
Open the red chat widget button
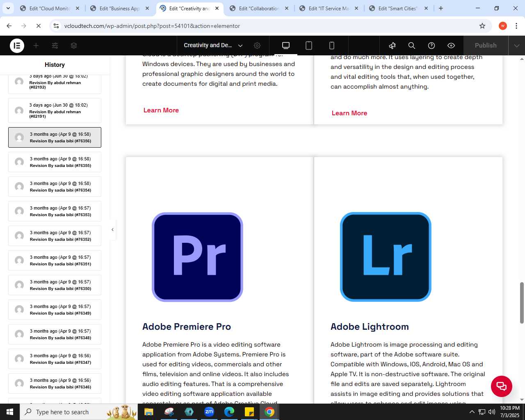click(502, 386)
